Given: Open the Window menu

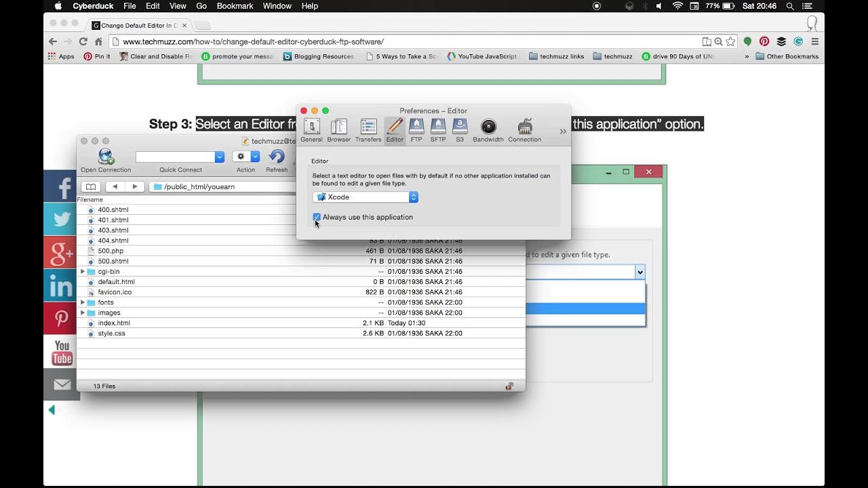Looking at the screenshot, I should pos(277,6).
